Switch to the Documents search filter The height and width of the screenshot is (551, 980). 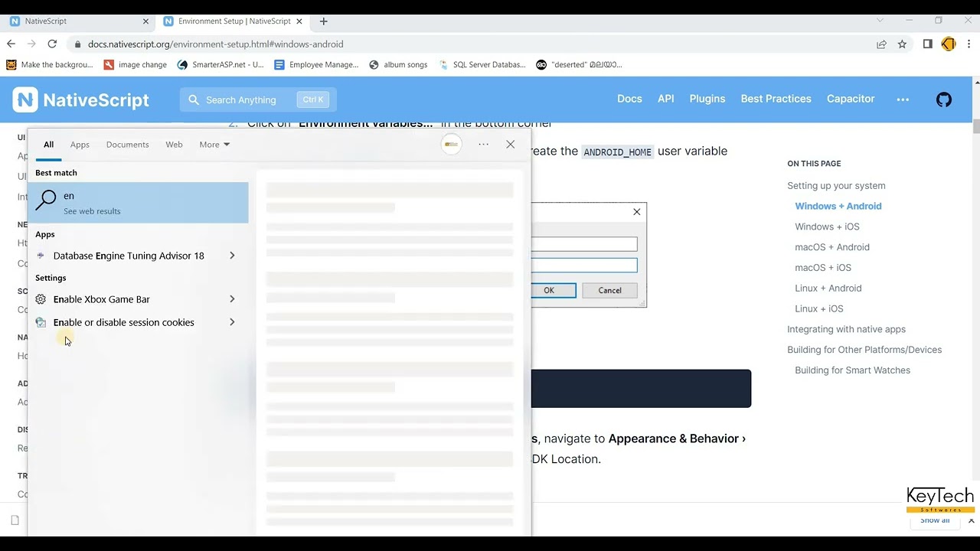(x=127, y=145)
